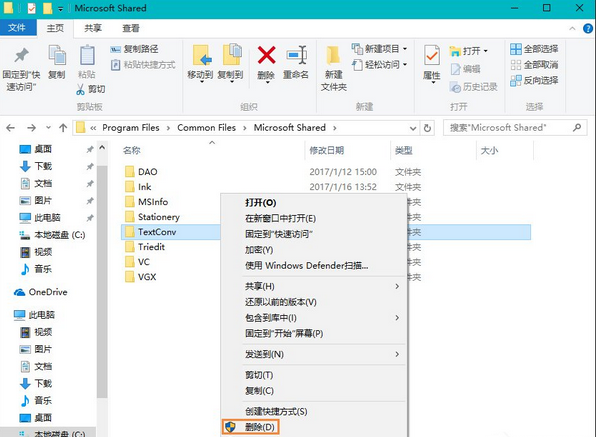Select the DAO folder
Image resolution: width=597 pixels, height=437 pixels.
[x=142, y=172]
